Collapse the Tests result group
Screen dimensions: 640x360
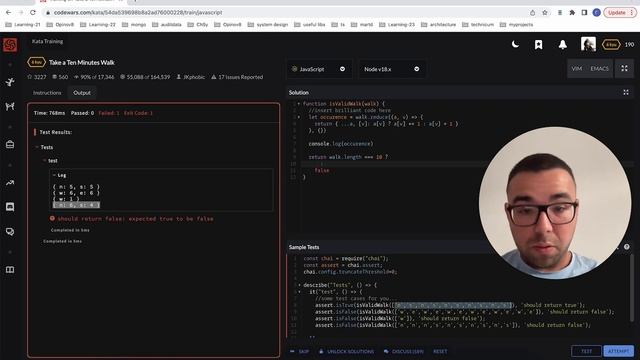37,147
